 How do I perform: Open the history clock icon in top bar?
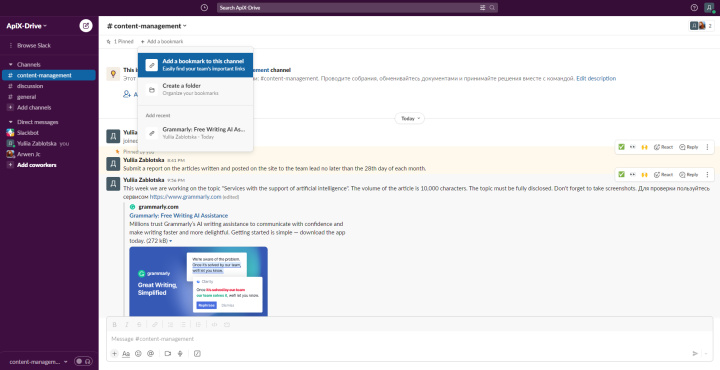204,8
